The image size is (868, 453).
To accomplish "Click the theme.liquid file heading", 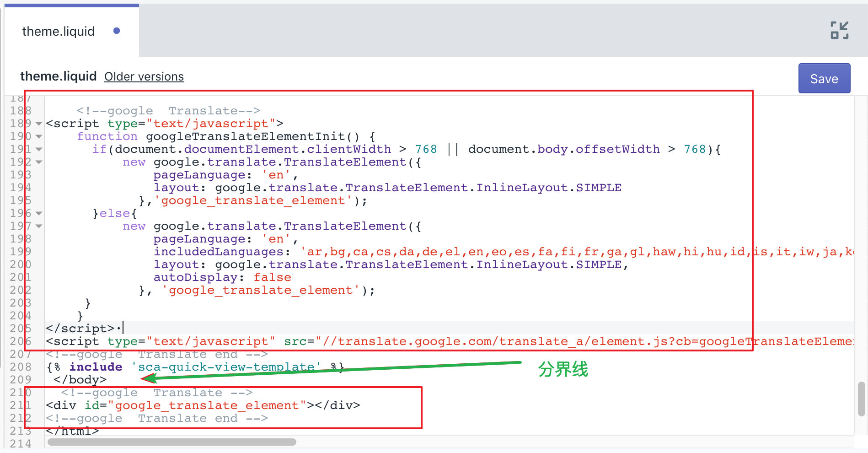I will [59, 76].
